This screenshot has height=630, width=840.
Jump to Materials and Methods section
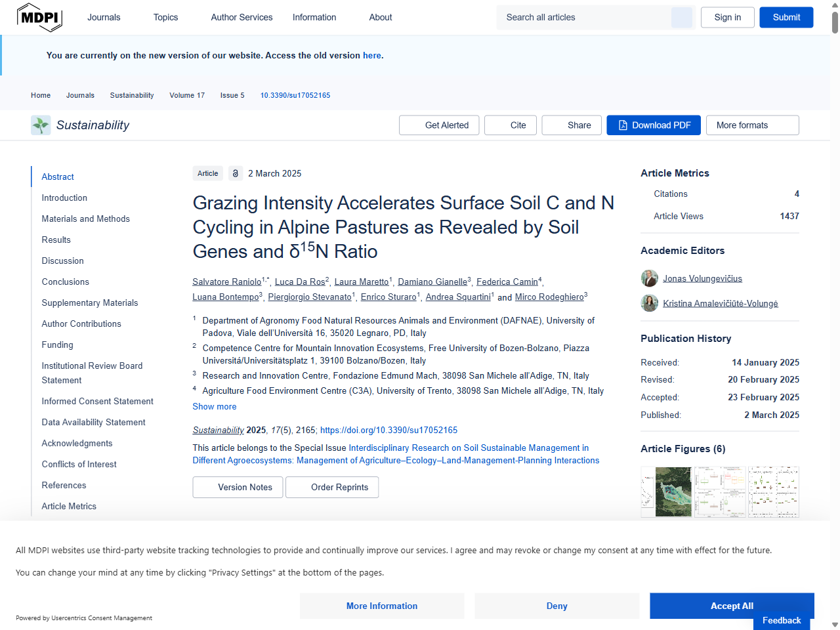(85, 219)
